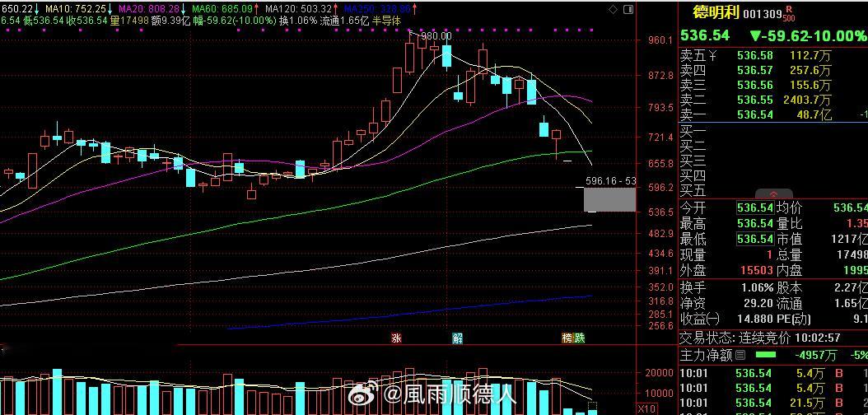Image resolution: width=868 pixels, height=415 pixels.
Task: Click the R 500 margin badge
Action: pos(789,14)
